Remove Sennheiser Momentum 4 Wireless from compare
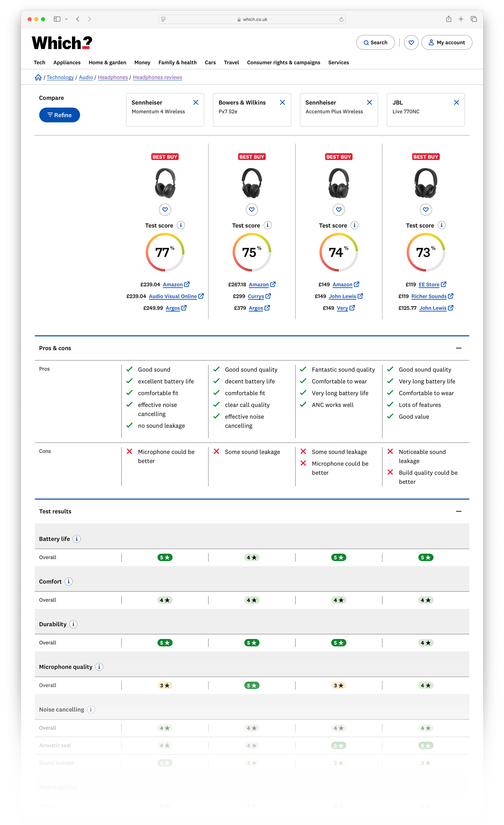The width and height of the screenshot is (504, 825). click(x=196, y=102)
